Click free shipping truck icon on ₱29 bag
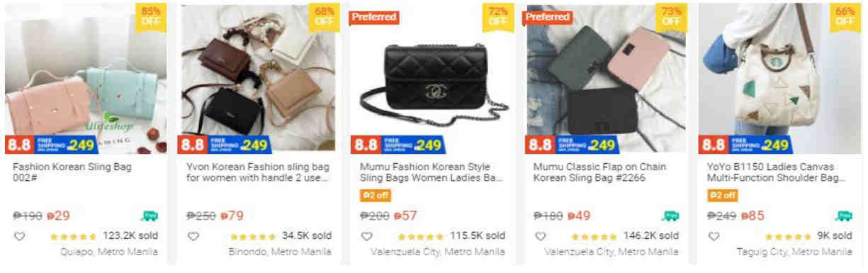This screenshot has width=868, height=273. 150,216
